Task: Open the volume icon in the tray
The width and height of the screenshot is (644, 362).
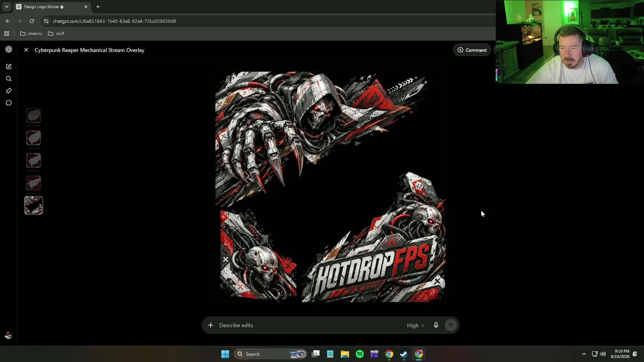Action: (603, 354)
